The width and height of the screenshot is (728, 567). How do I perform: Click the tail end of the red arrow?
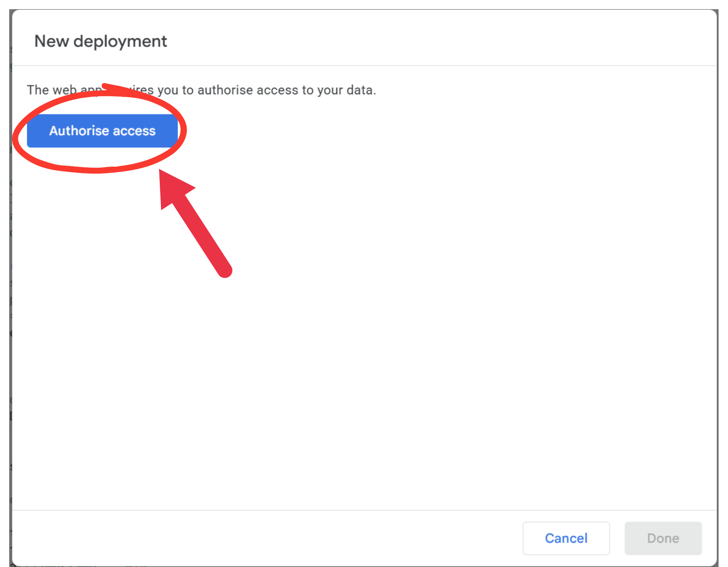click(x=225, y=271)
